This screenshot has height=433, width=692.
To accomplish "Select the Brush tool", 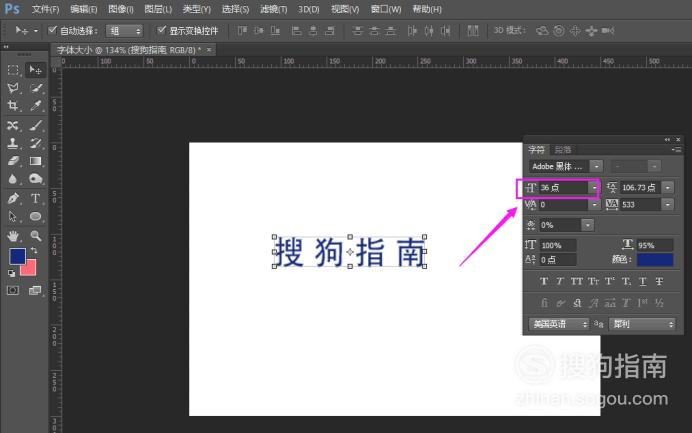I will tap(35, 125).
